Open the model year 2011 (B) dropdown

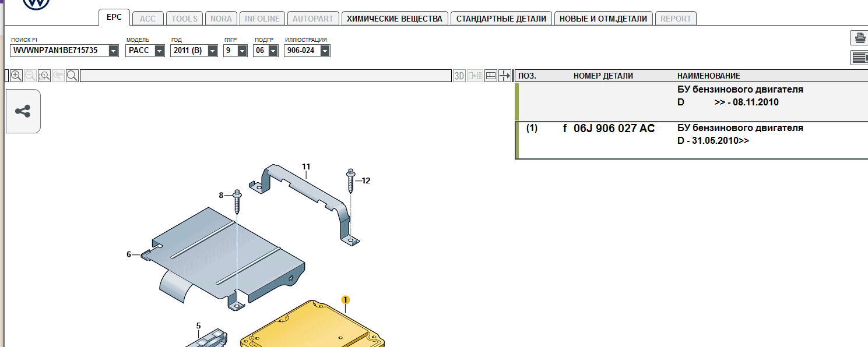click(212, 51)
